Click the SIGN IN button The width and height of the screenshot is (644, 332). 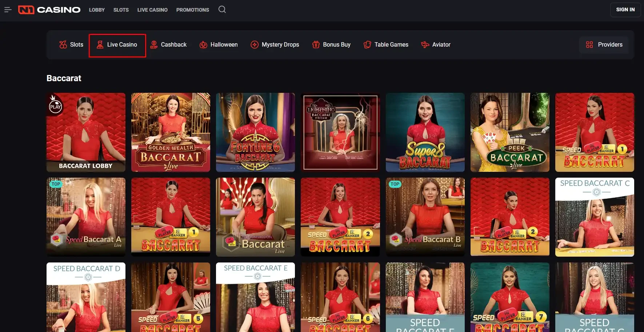pos(625,10)
